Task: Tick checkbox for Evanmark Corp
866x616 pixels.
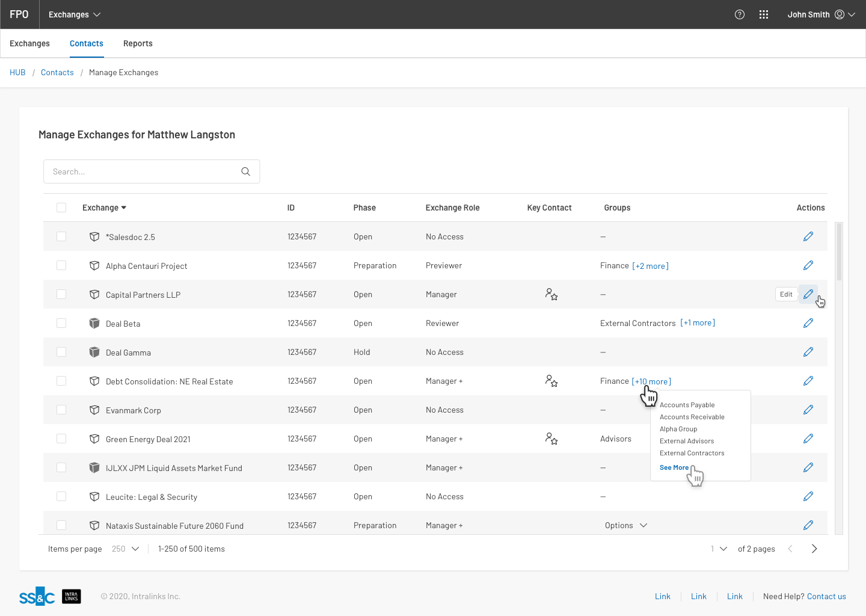Action: (x=61, y=410)
